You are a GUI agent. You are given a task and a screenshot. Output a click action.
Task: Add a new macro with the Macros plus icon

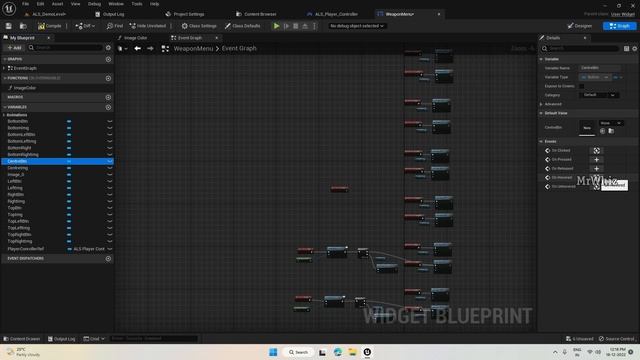108,97
